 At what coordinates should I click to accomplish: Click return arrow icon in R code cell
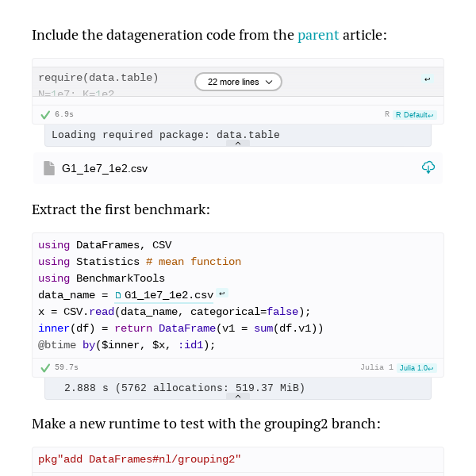428,79
